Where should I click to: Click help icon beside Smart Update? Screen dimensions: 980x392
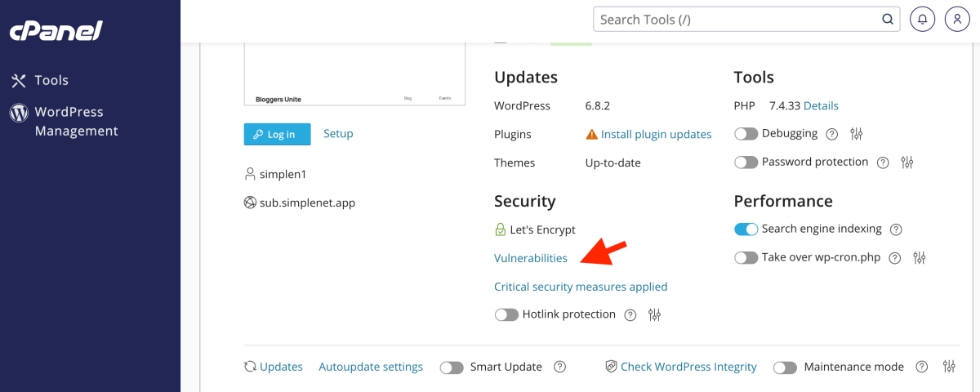pyautogui.click(x=559, y=367)
